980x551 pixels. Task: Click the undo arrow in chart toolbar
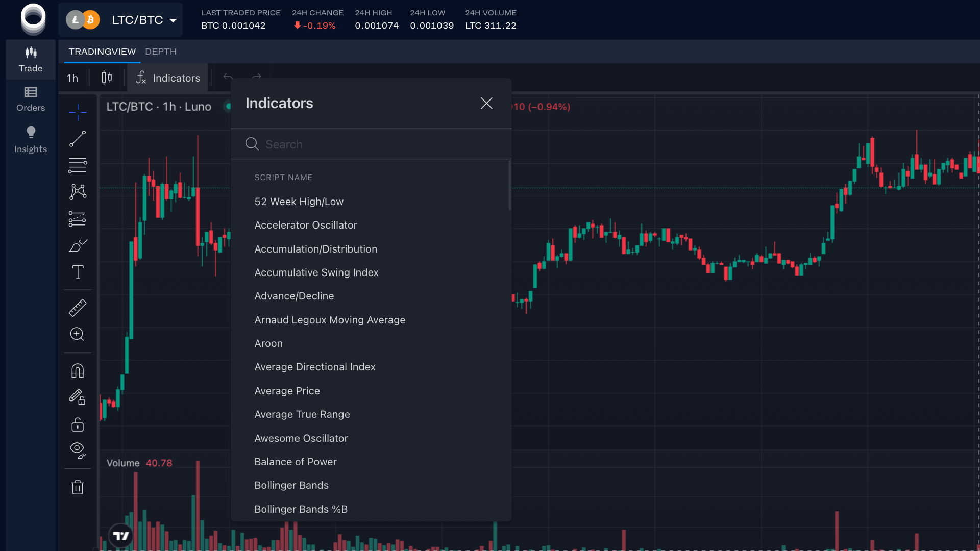pyautogui.click(x=228, y=78)
